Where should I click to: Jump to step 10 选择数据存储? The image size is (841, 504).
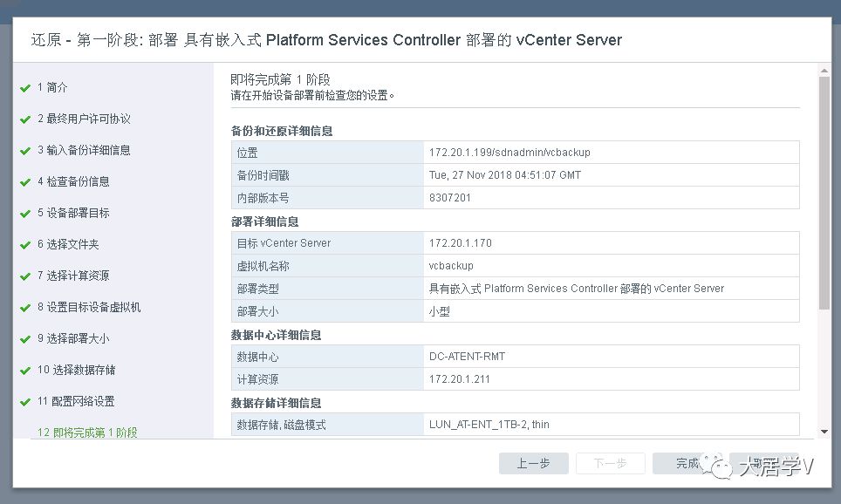pos(76,370)
